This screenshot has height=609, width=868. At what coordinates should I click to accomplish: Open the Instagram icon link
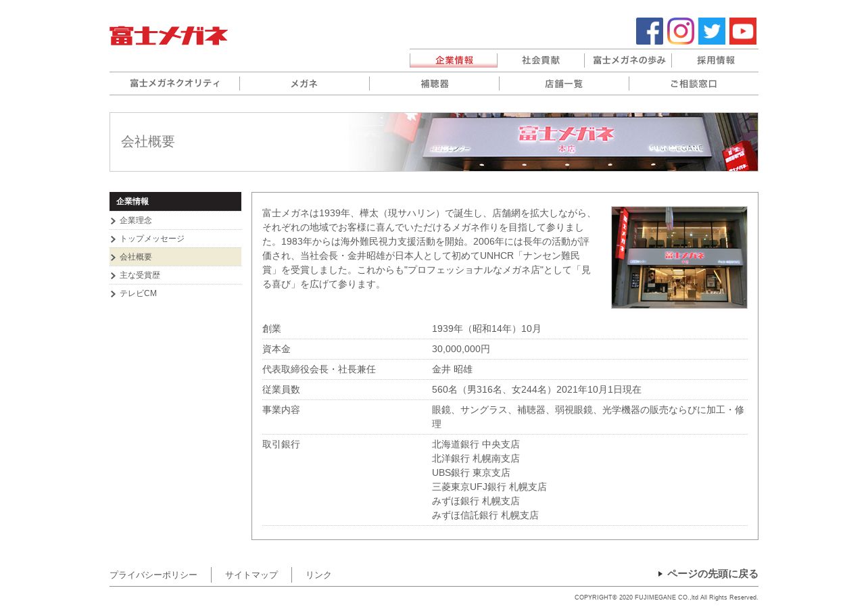680,31
